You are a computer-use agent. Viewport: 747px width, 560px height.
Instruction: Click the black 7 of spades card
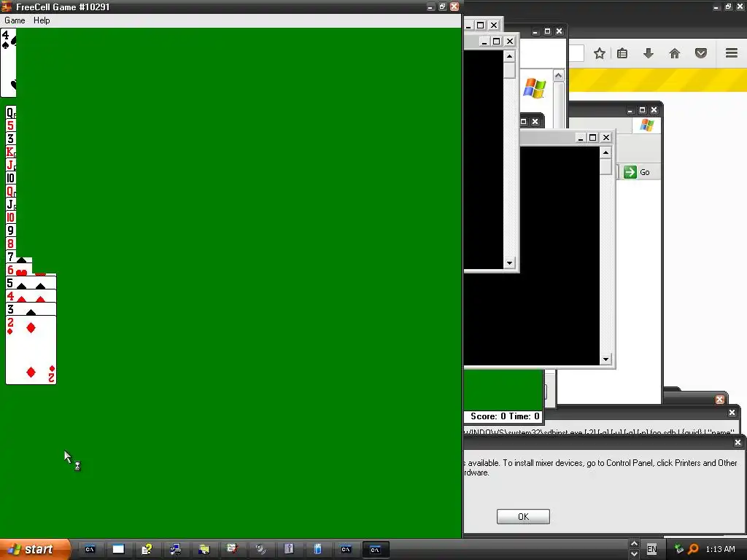coord(18,257)
